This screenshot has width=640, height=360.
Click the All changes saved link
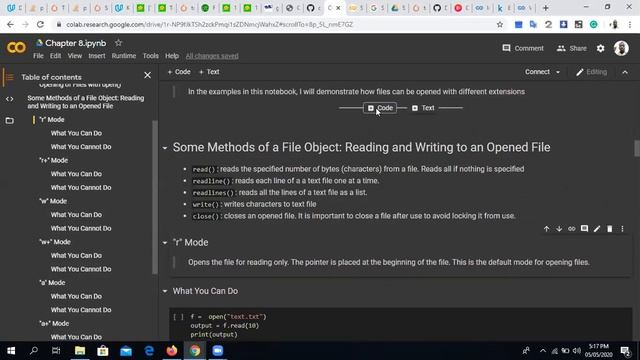(212, 56)
